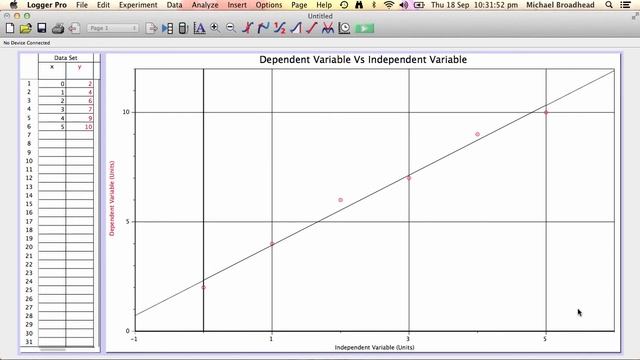Click the graph title Dependent Variable Vs Independent Variable
This screenshot has width=640, height=360.
click(x=363, y=60)
